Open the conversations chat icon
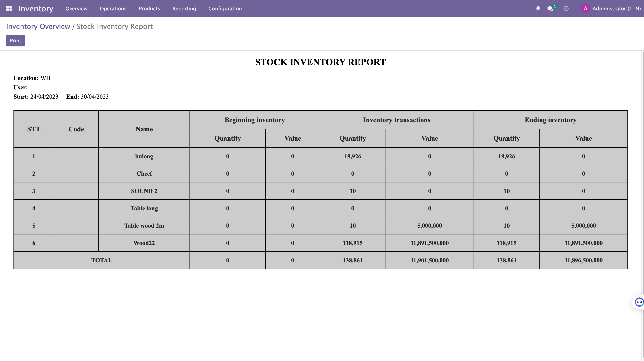This screenshot has width=644, height=361. (550, 8)
